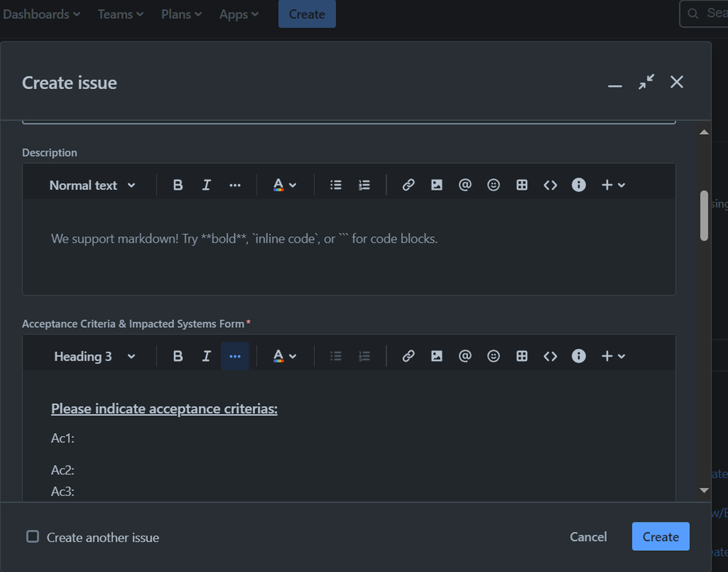Cancel the issue creation
Screen dimensions: 728x572
pos(588,537)
